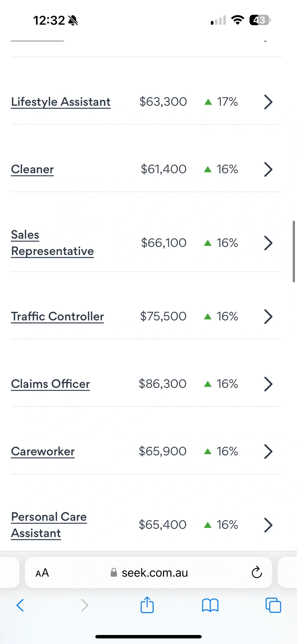
Task: Open the Personal Care Assistant link
Action: pyautogui.click(x=49, y=525)
